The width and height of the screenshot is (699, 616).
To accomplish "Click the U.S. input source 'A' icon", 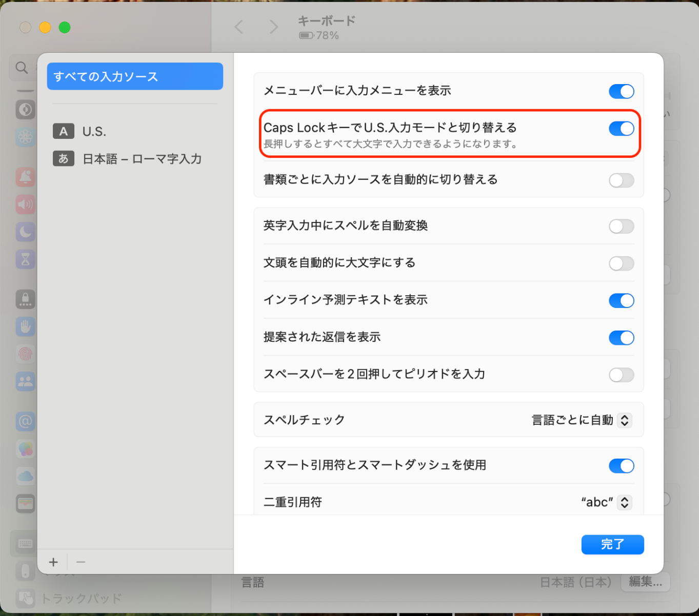I will pyautogui.click(x=64, y=131).
